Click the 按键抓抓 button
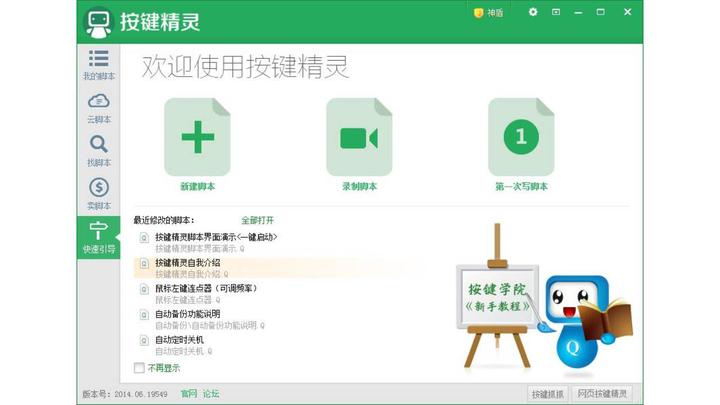Screen dimensions: 720x405 tap(547, 394)
